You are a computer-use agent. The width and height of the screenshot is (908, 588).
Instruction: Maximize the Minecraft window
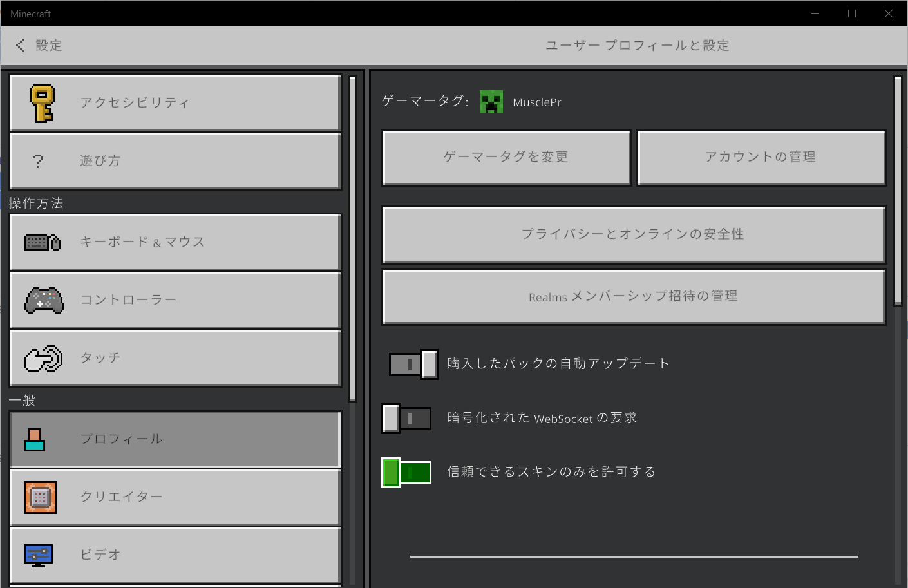click(x=852, y=14)
